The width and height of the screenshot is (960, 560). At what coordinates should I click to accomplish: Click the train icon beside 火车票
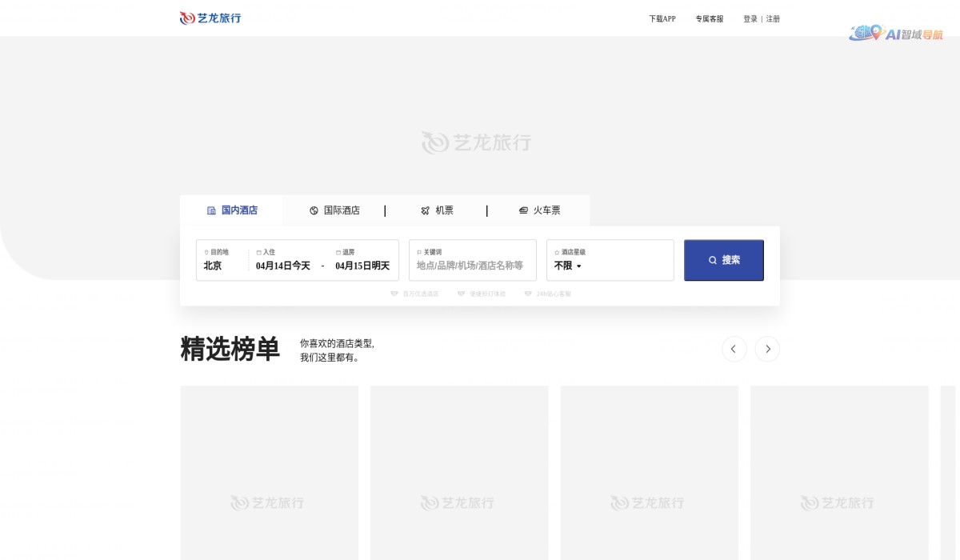tap(522, 210)
